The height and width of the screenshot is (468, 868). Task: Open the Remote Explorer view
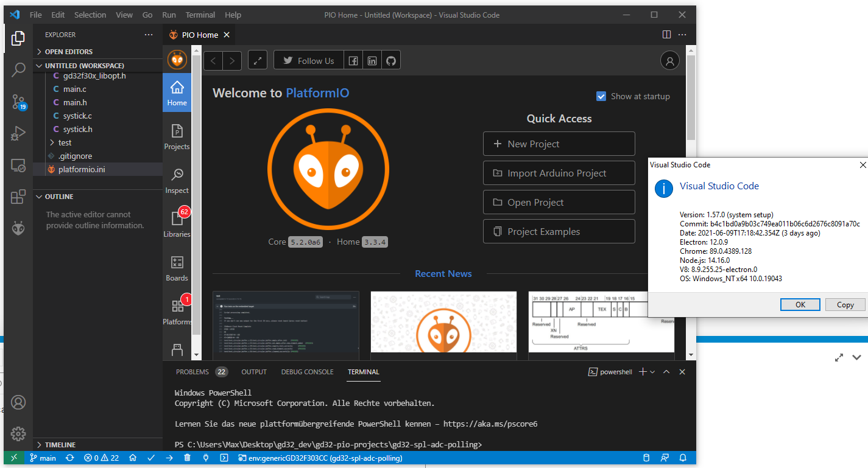(x=18, y=166)
